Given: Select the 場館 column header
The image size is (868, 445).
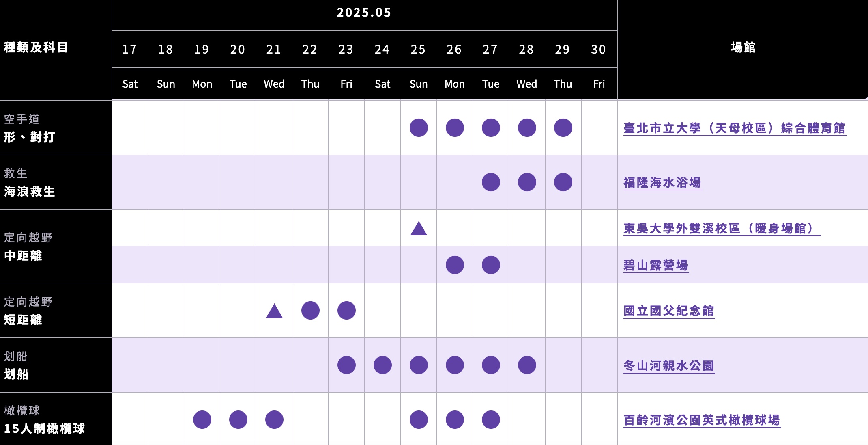Looking at the screenshot, I should (743, 48).
